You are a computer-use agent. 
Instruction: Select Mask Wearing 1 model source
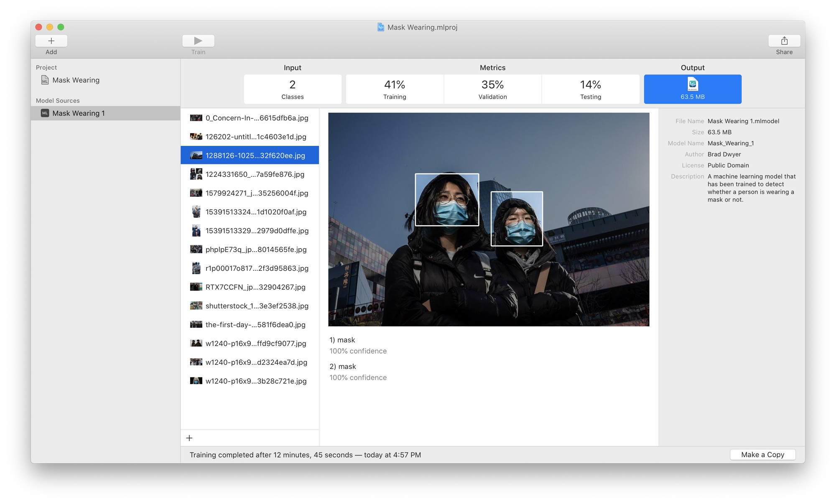coord(79,113)
